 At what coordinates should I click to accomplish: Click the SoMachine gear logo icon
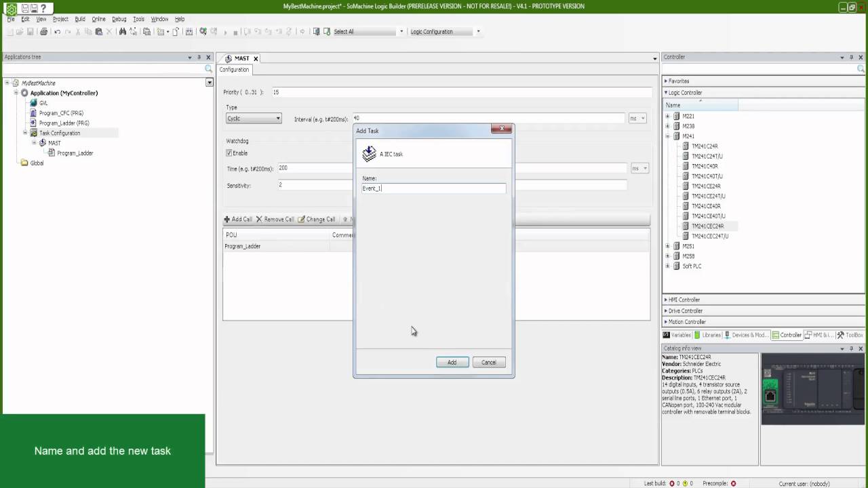click(12, 8)
